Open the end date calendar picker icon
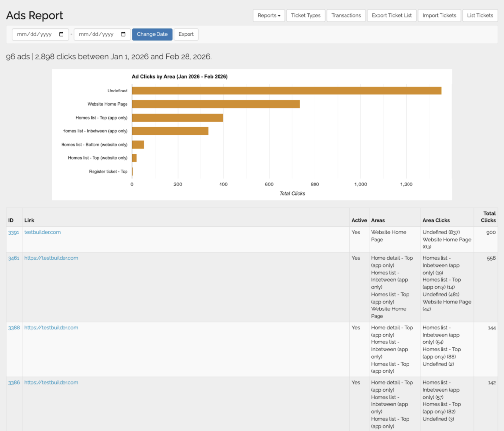Screen dimensions: 504x431 coord(123,34)
